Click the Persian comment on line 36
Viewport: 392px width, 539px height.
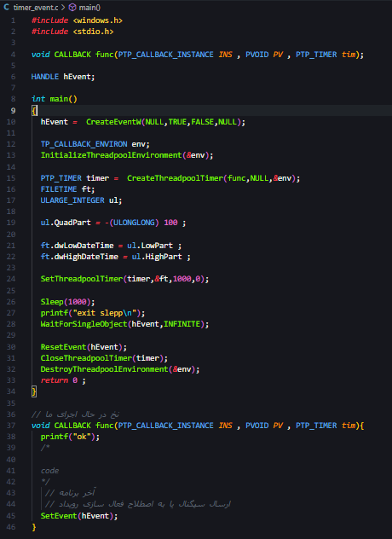tap(76, 414)
